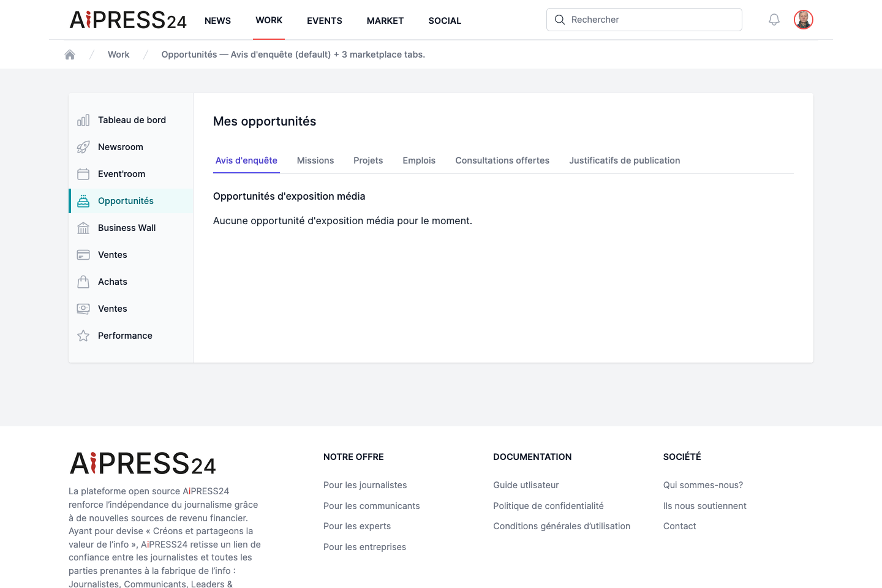Open the user profile avatar

point(804,20)
